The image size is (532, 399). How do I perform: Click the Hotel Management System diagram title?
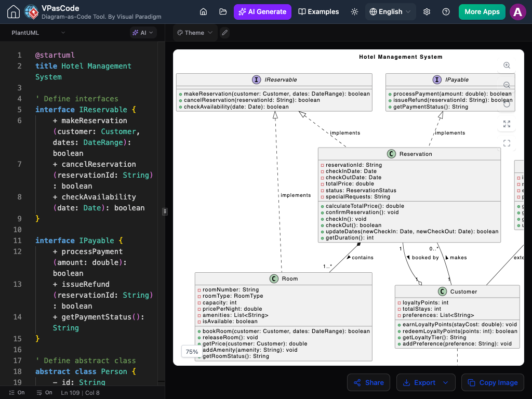click(x=401, y=57)
